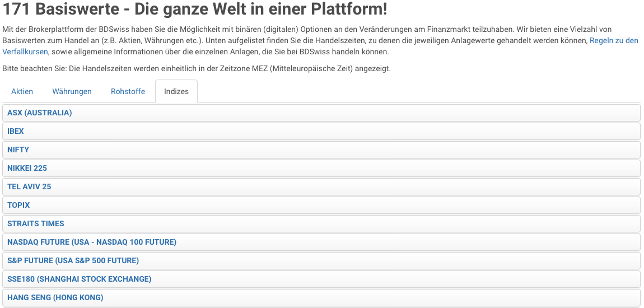The image size is (644, 308).
Task: Open SSE180 (SHANGHAI STOCK EXCHANGE) panel
Action: [x=321, y=279]
